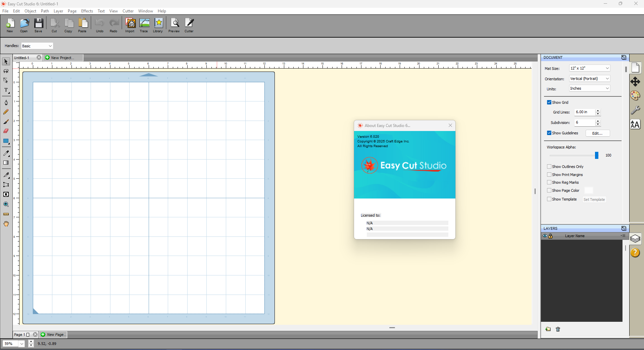Open the Handles dropdown
Image resolution: width=644 pixels, height=350 pixels.
pyautogui.click(x=37, y=46)
